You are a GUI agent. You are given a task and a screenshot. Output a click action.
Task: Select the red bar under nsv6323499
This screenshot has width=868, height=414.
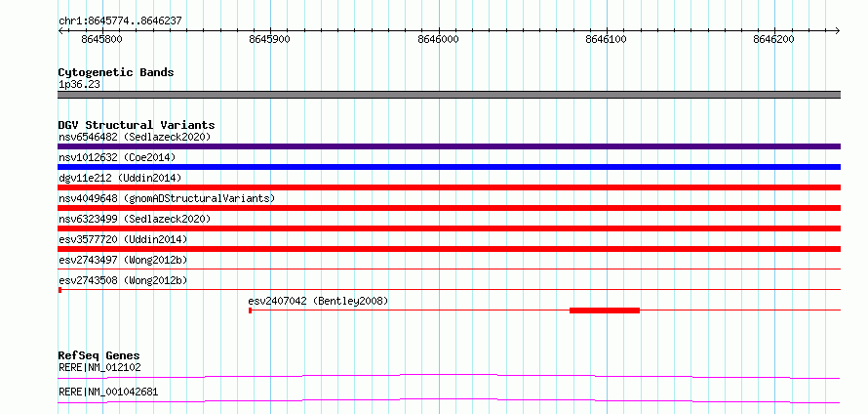(449, 228)
